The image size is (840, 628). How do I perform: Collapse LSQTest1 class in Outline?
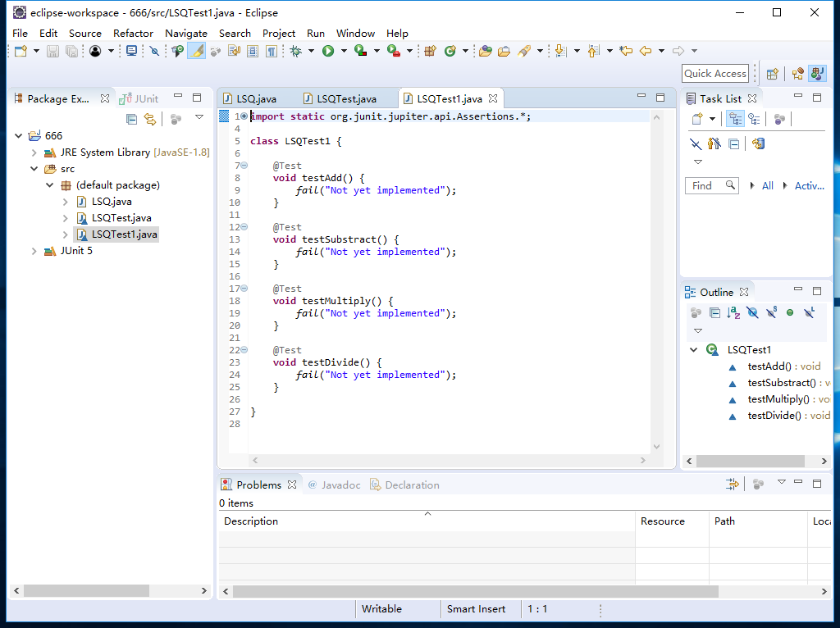[694, 349]
